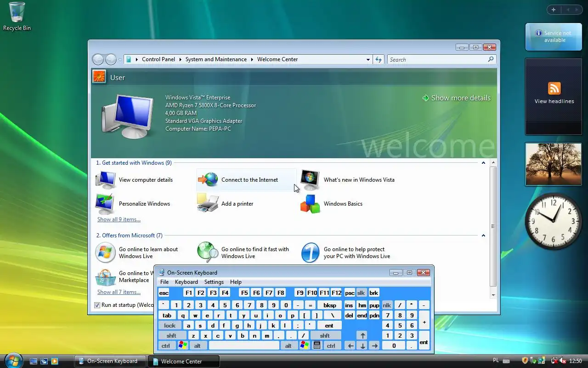Collapse Get started with Windows section
Screen dimensions: 588x368
point(483,163)
